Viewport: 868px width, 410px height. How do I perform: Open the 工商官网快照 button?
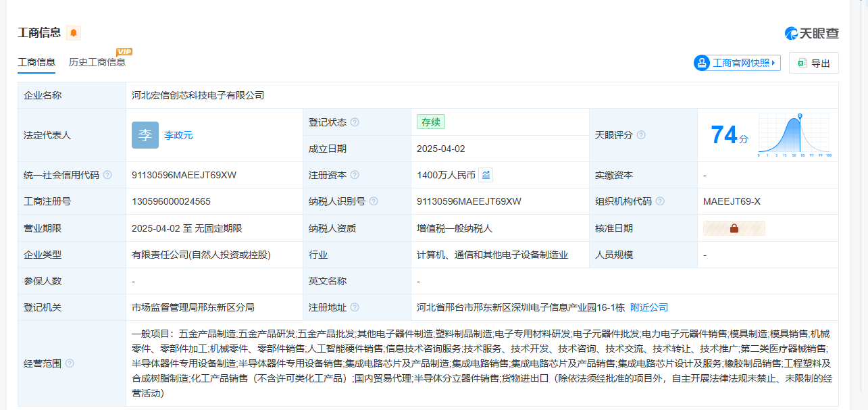coord(737,63)
